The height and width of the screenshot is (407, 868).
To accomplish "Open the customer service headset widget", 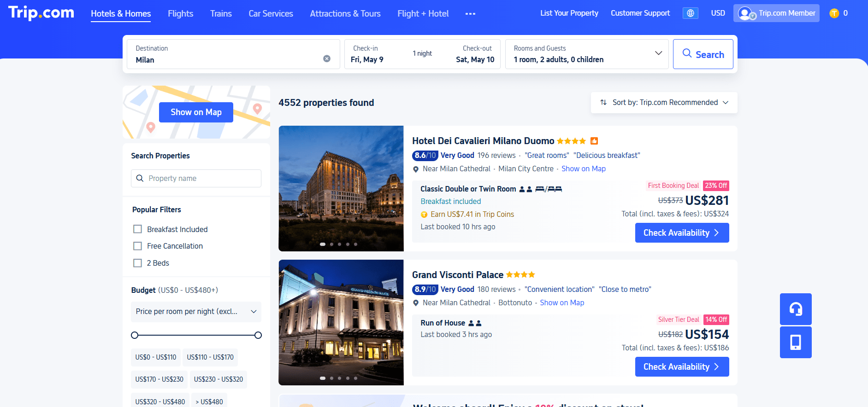I will (x=796, y=309).
